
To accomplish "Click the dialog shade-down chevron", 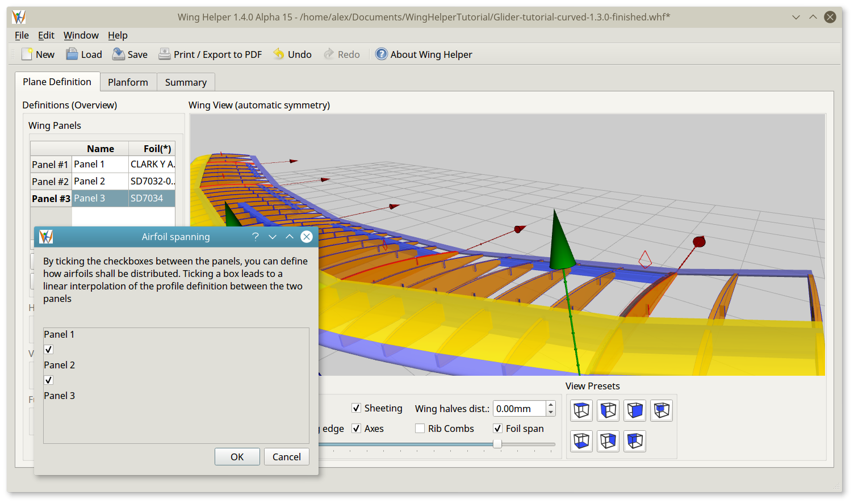I will pyautogui.click(x=272, y=237).
